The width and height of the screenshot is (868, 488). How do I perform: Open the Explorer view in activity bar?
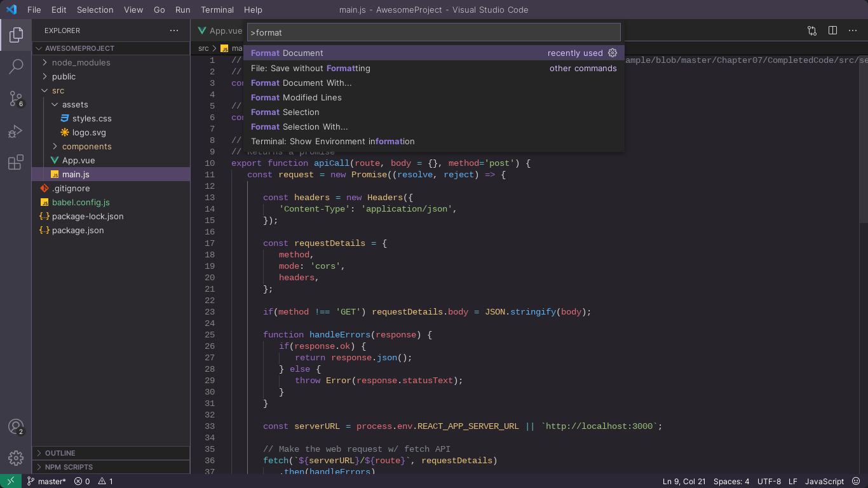[16, 35]
